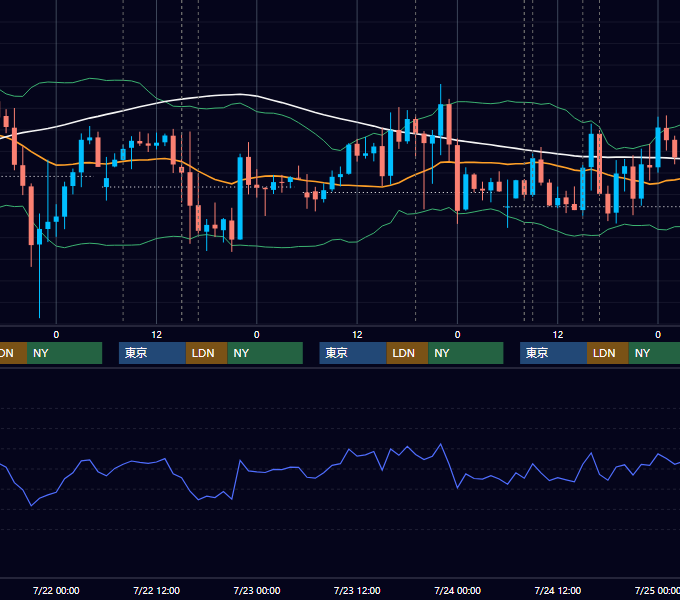The width and height of the screenshot is (680, 600).
Task: Click the leftmost NY session block spanning 7/22 00:00
Action: (x=64, y=353)
